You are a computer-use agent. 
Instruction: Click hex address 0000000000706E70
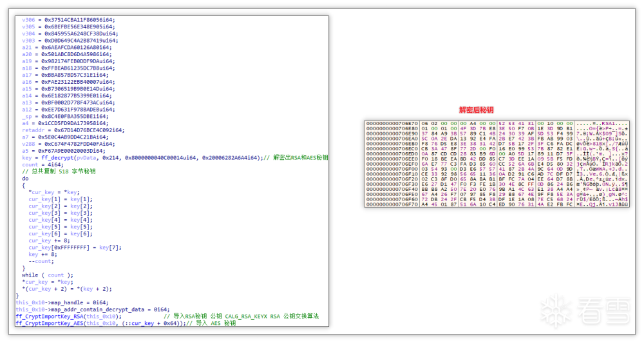pyautogui.click(x=392, y=123)
